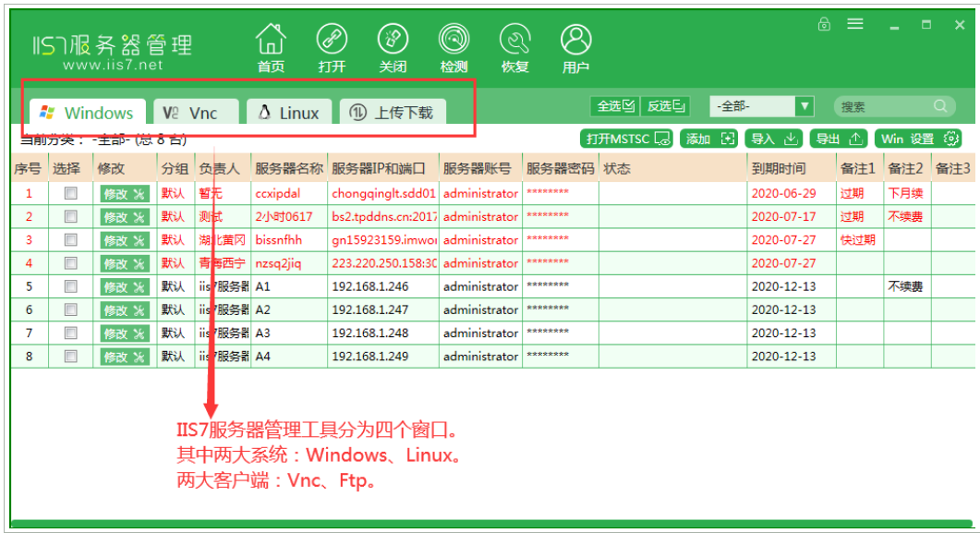Screen dimensions: 980x533
Task: Click 修改 for server A3
Action: [125, 333]
